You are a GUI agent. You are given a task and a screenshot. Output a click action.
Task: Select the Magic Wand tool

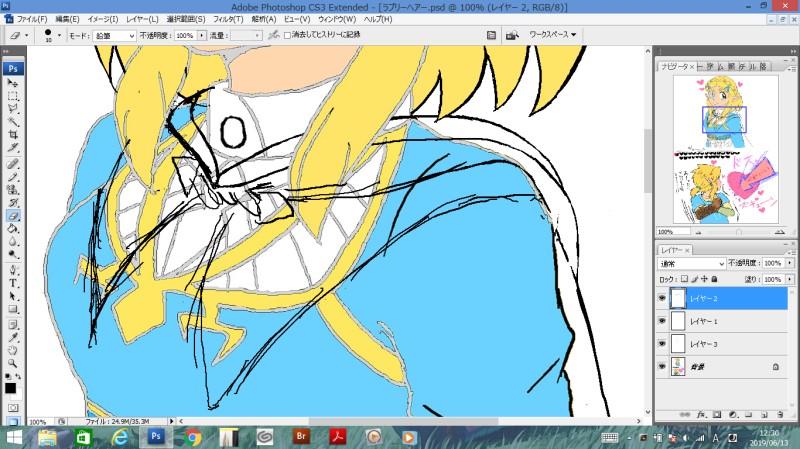(13, 122)
